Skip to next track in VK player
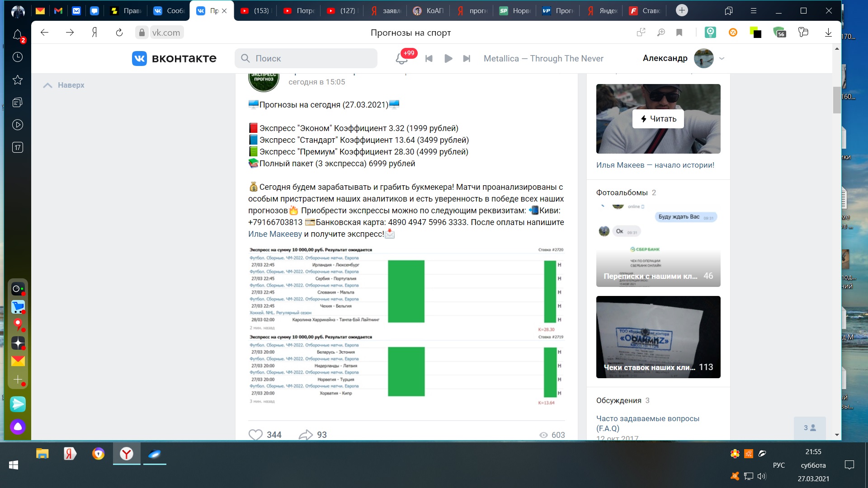The width and height of the screenshot is (868, 488). click(x=467, y=58)
